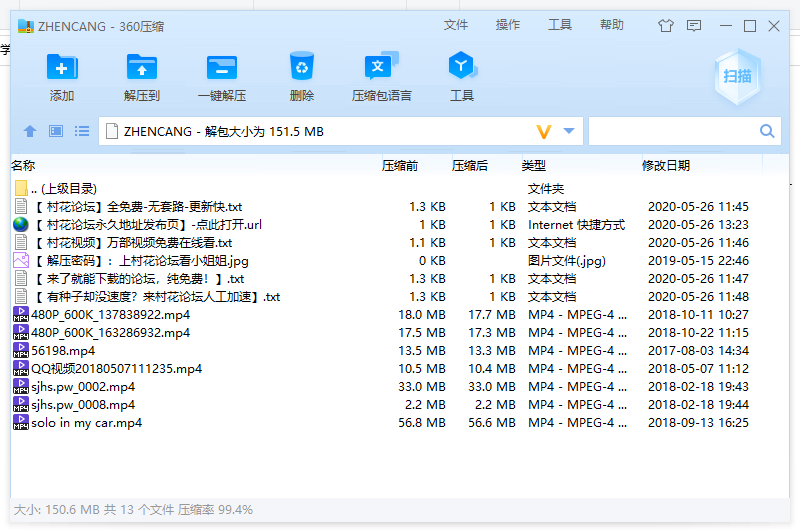Image resolution: width=800 pixels, height=532 pixels.
Task: Click the 工具 hexagon icon in the toolbar
Action: click(461, 68)
